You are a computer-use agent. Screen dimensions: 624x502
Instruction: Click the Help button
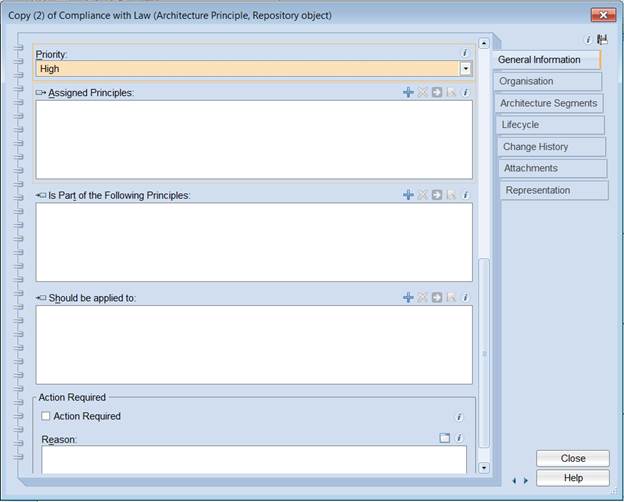[x=573, y=478]
